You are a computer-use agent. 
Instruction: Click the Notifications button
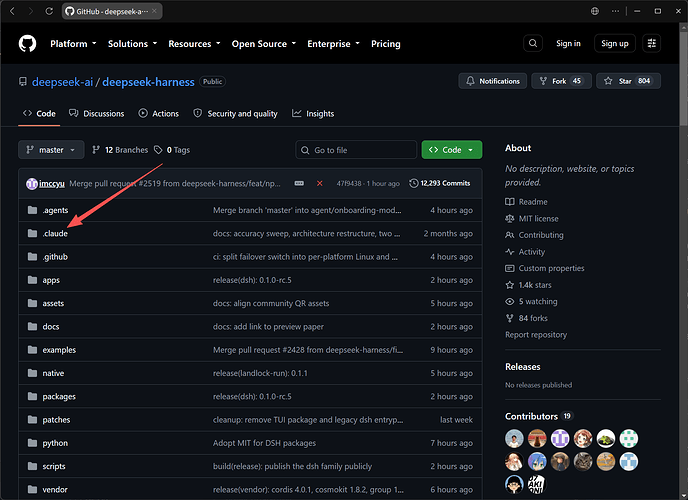(493, 81)
